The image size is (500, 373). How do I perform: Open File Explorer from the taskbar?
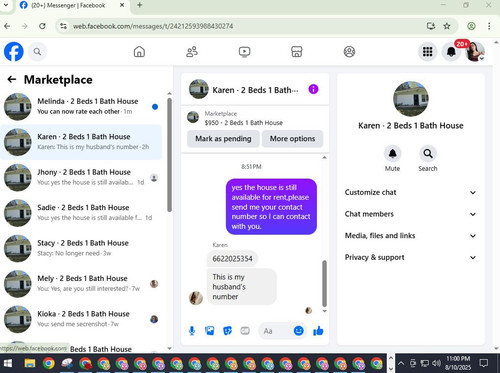(30, 363)
